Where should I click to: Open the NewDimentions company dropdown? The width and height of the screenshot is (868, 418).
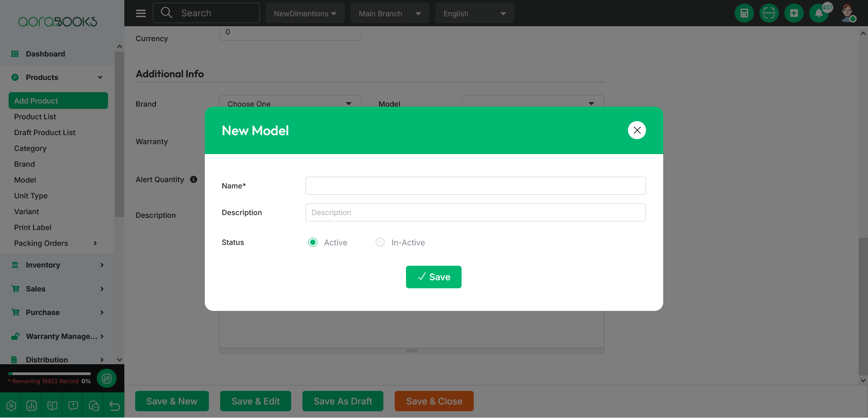tap(305, 13)
